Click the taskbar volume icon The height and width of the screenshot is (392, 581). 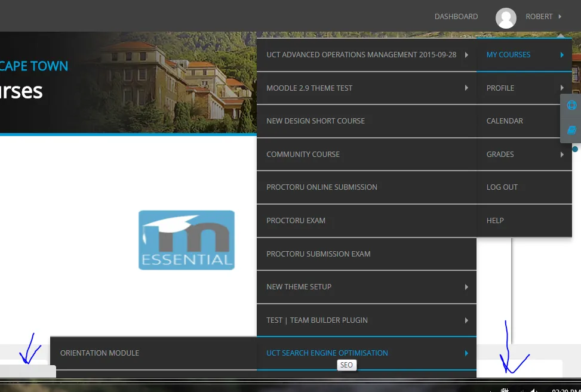534,390
